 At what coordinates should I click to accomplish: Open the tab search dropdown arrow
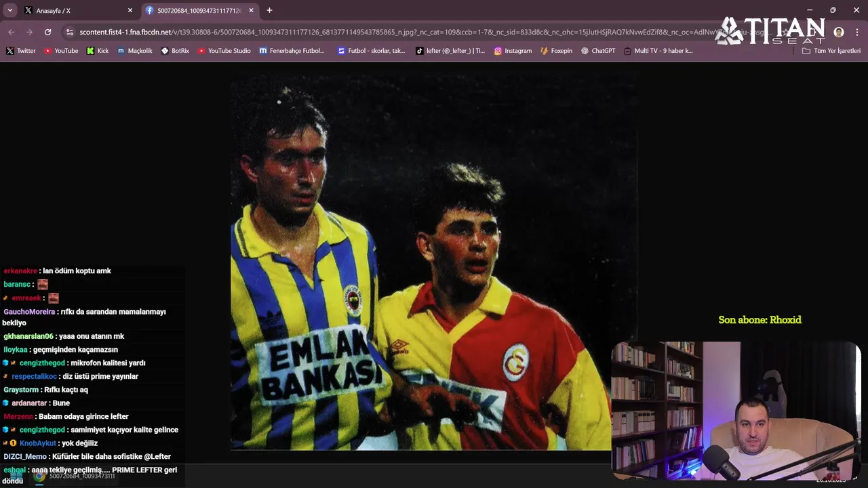pos(9,10)
